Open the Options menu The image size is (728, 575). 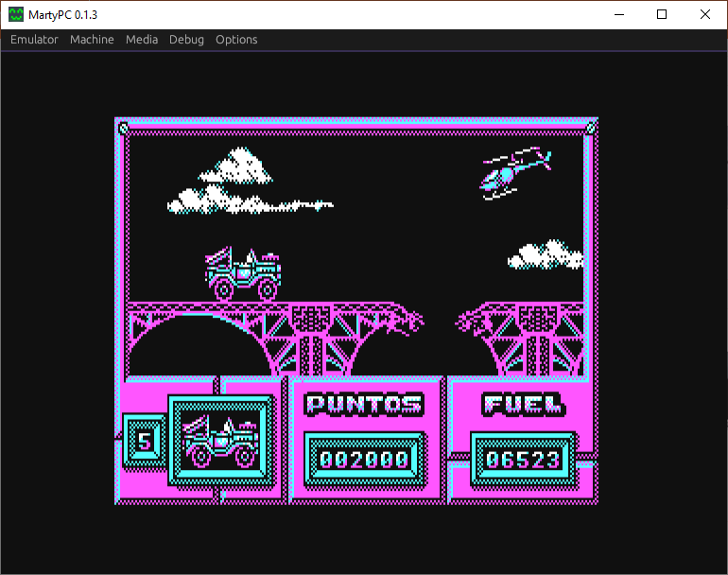[x=236, y=40]
